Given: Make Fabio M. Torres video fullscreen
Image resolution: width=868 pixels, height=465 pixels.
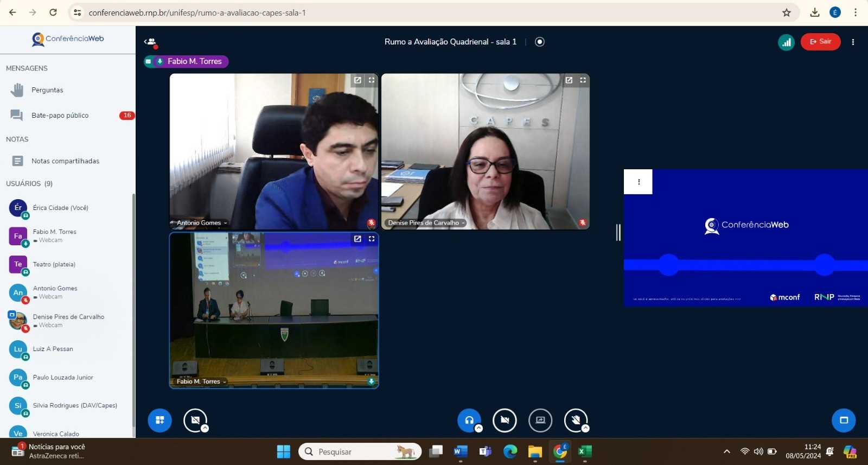Looking at the screenshot, I should click(x=372, y=239).
